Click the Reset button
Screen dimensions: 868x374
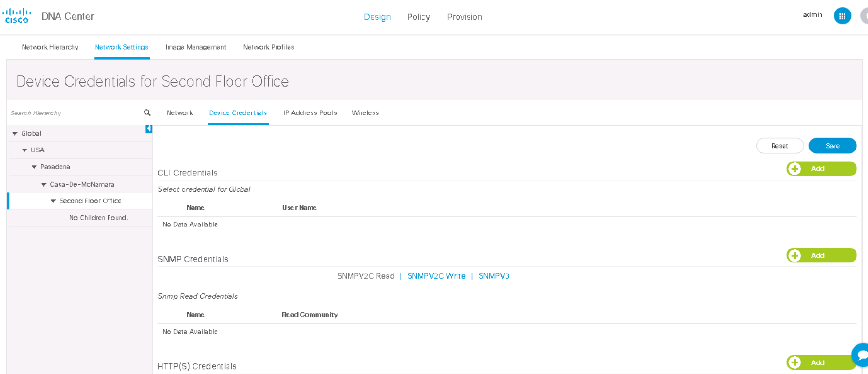(780, 146)
